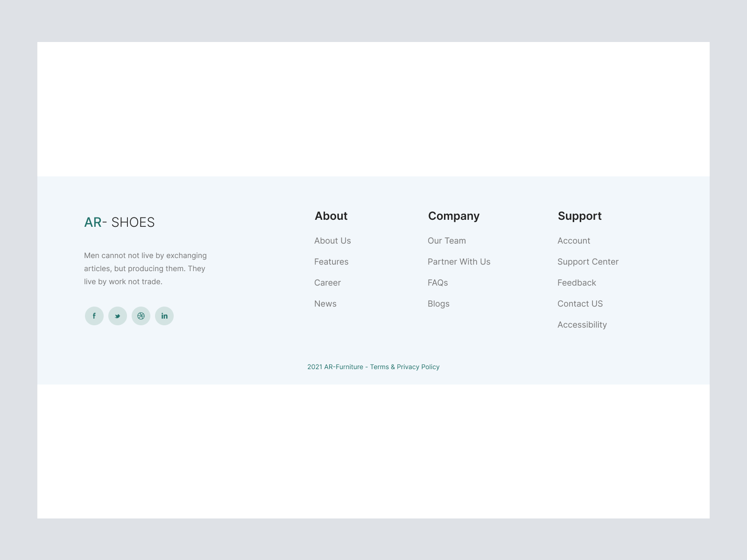Open the Account link
Image resolution: width=747 pixels, height=560 pixels.
(x=573, y=241)
